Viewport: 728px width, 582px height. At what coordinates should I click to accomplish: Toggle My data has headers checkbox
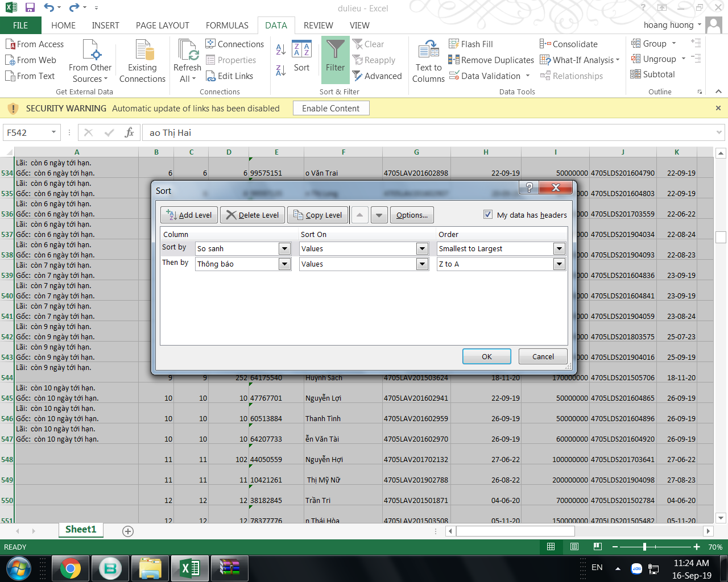[487, 214]
